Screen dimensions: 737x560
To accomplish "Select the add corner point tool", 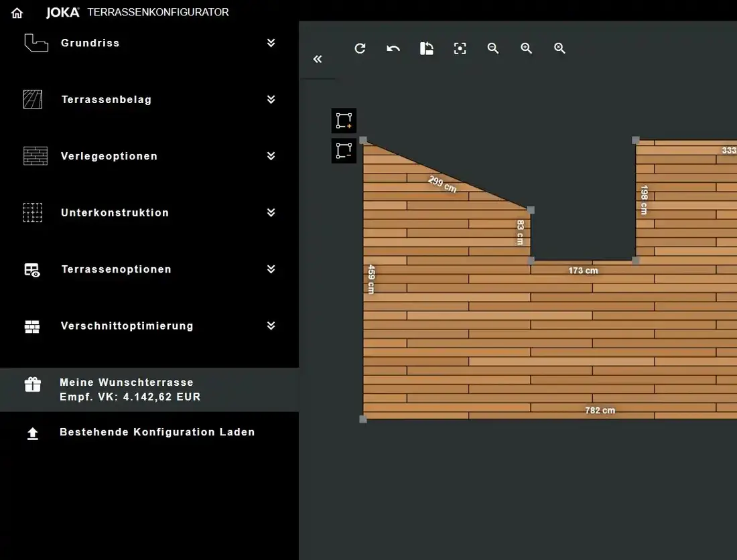I will (x=344, y=121).
